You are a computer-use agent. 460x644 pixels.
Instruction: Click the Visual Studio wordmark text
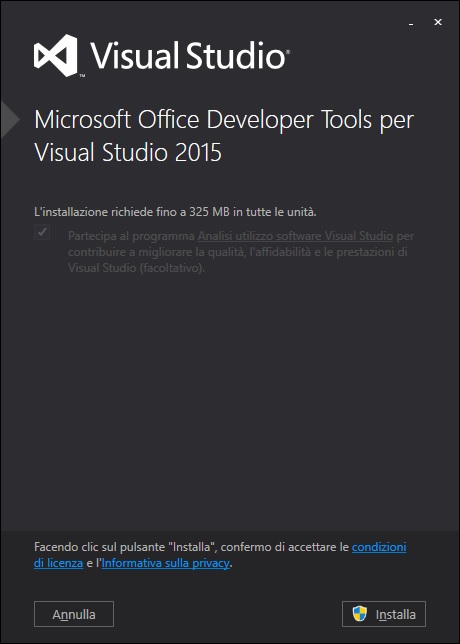[x=190, y=55]
